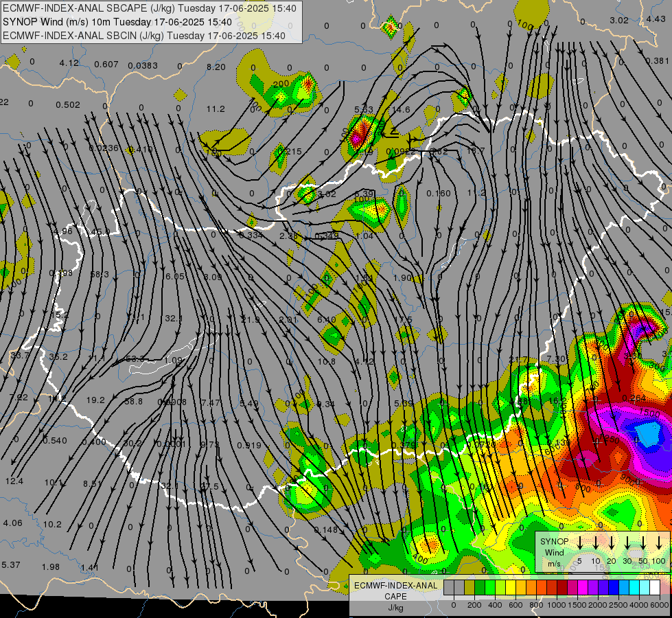The width and height of the screenshot is (672, 618).
Task: Click the 20 m/s wind arrow in legend
Action: [x=612, y=542]
